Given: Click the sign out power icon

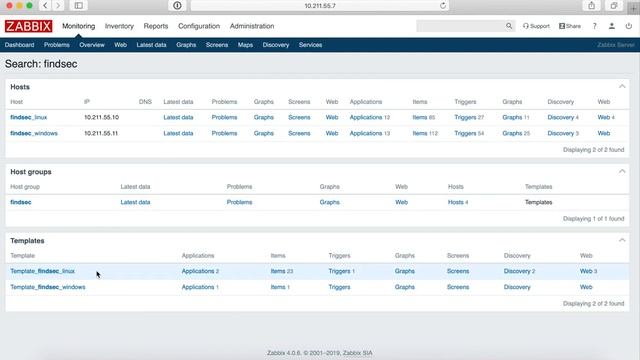Looking at the screenshot, I should (629, 26).
